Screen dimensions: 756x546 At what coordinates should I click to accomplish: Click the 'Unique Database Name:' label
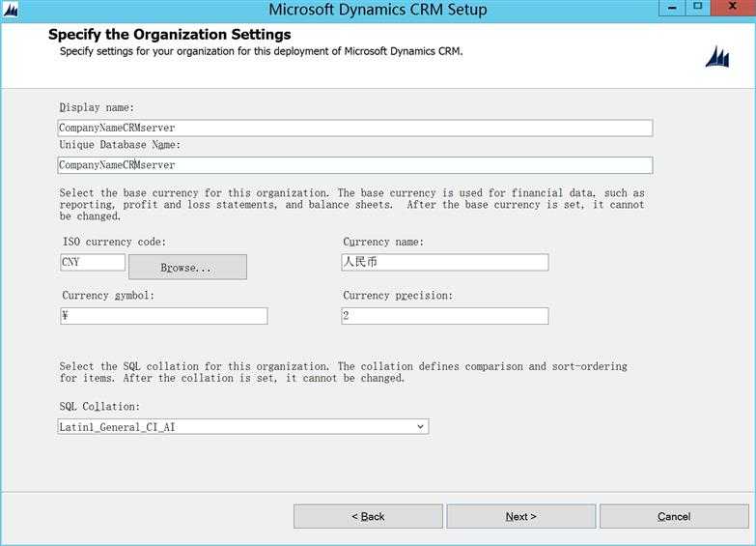point(120,145)
